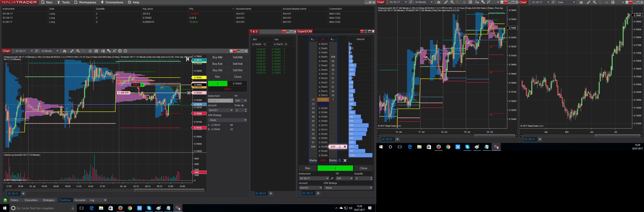Show data box in the 60 Minute chart

[x=470, y=2]
